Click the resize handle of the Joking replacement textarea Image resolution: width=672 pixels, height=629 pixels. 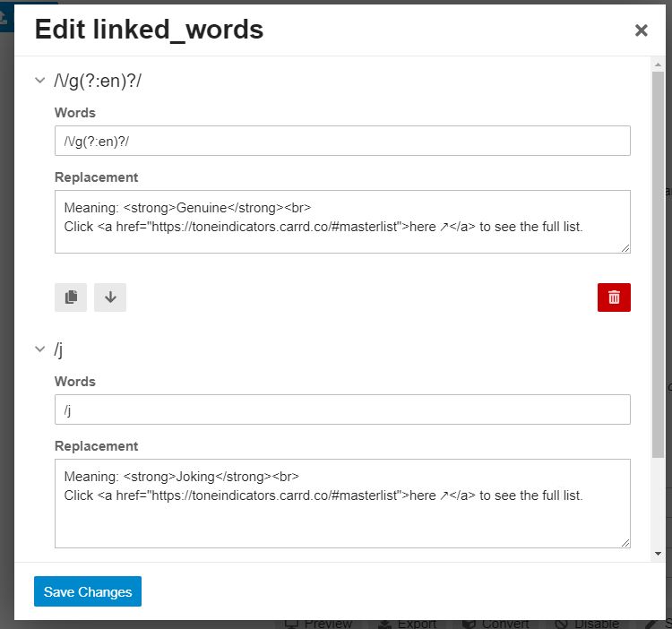click(x=625, y=543)
